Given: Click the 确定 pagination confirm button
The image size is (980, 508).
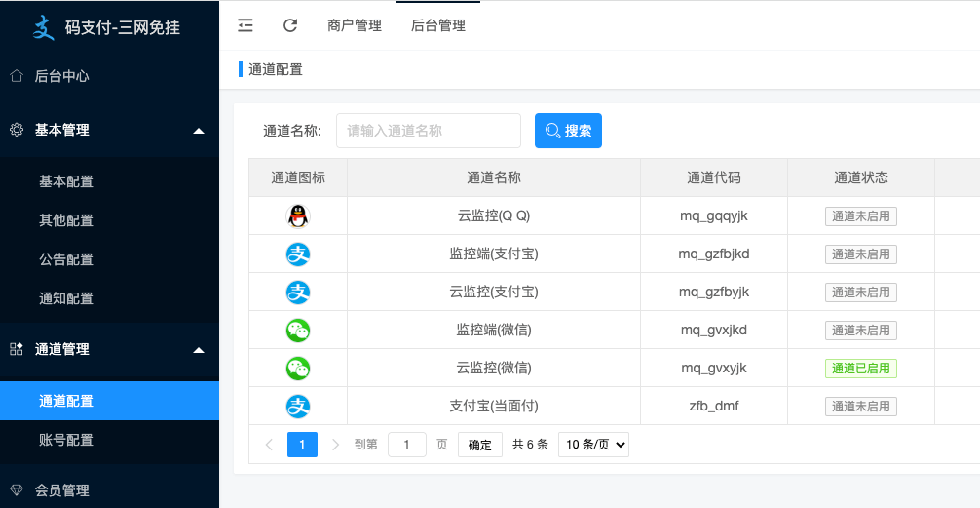Looking at the screenshot, I should [x=480, y=445].
